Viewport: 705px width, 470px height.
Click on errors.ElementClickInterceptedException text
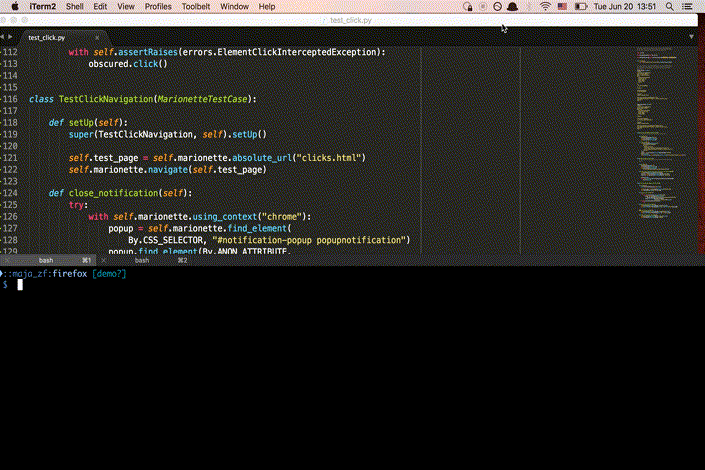(279, 52)
